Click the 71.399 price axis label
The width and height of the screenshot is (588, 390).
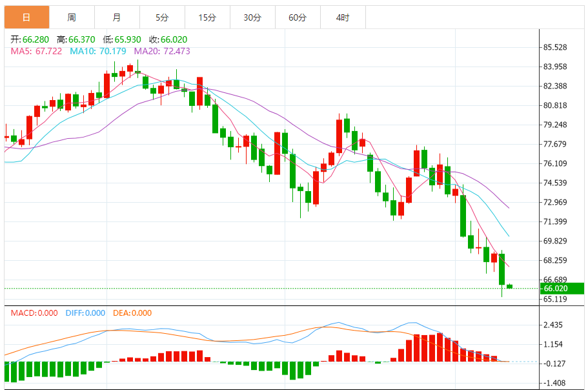click(555, 221)
